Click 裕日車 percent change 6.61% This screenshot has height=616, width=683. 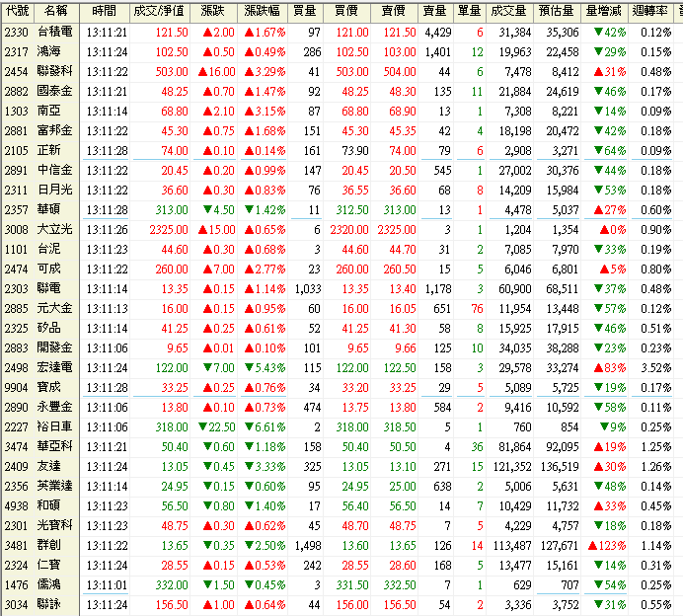tap(265, 426)
